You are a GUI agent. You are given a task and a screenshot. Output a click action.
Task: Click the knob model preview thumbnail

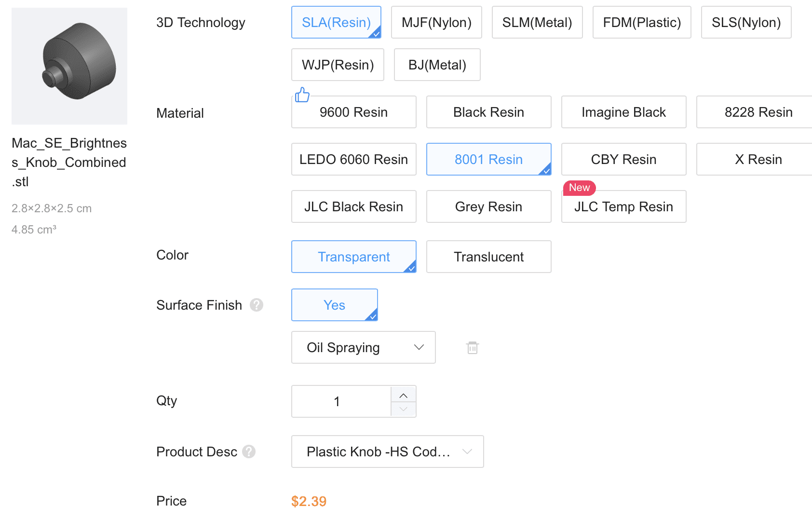(69, 66)
